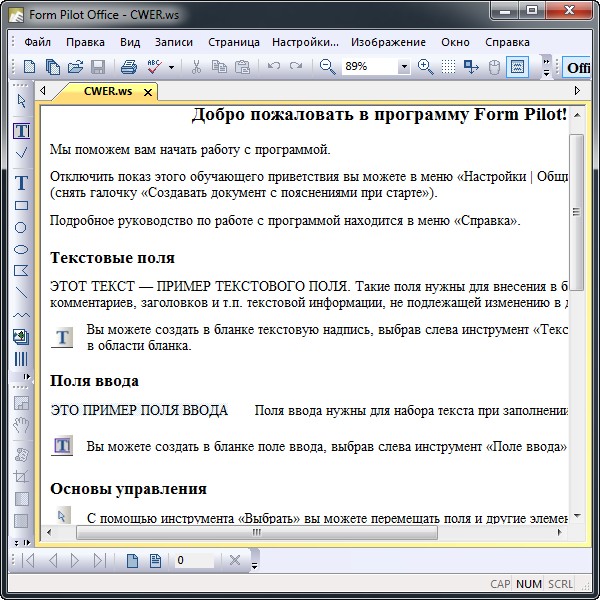The width and height of the screenshot is (600, 600).
Task: Activate the Input Field tool
Action: tap(21, 131)
